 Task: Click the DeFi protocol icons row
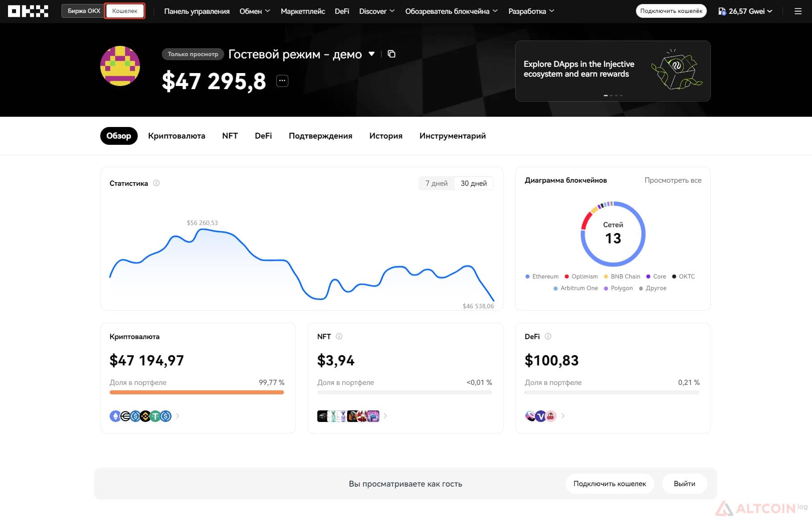pyautogui.click(x=541, y=416)
